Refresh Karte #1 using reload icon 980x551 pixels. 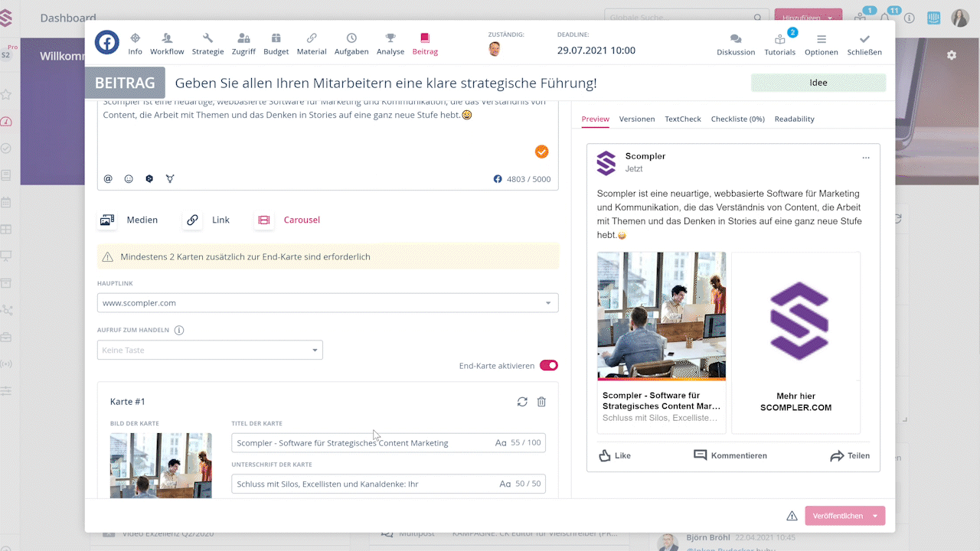pos(522,402)
